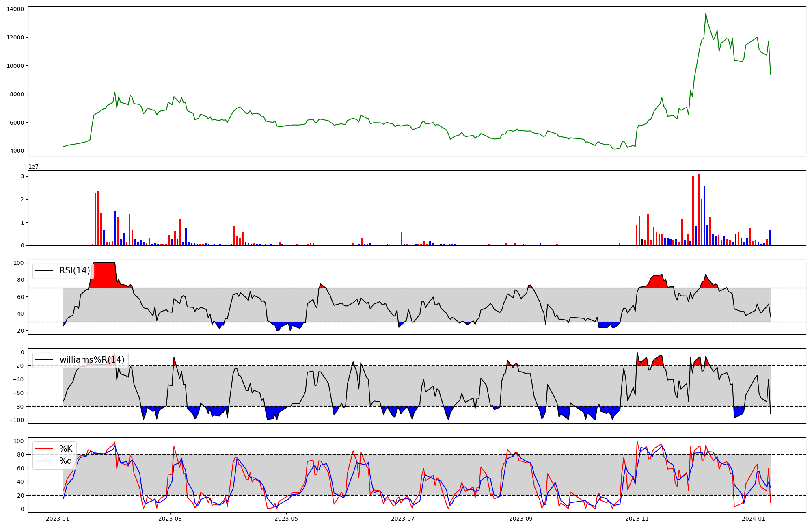Image resolution: width=812 pixels, height=528 pixels.
Task: Click the 2023-07 x-axis date label
Action: click(403, 519)
